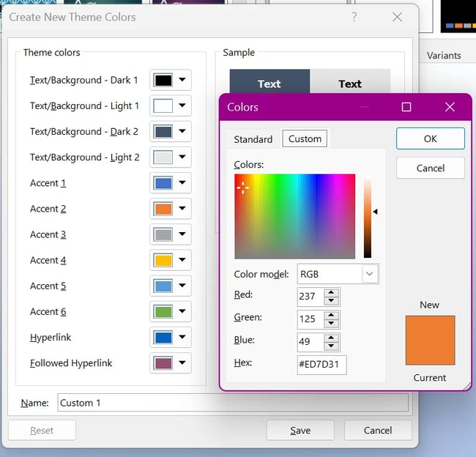Expand the Color model RGB combo box
The image size is (476, 457).
coord(369,274)
